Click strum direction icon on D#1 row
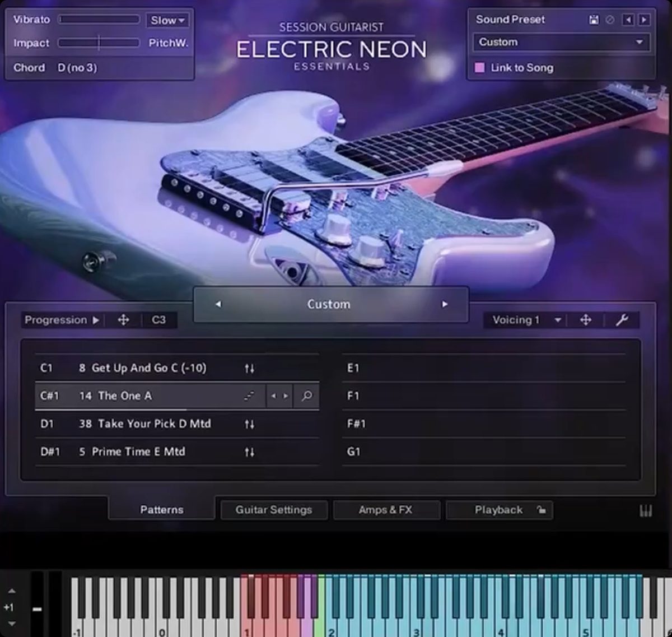This screenshot has width=672, height=637. click(249, 452)
